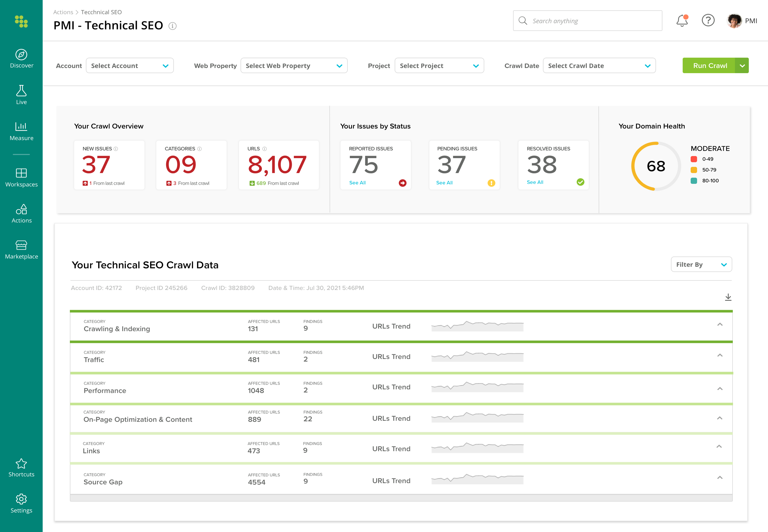
Task: Open the Discover compass icon
Action: [21, 55]
